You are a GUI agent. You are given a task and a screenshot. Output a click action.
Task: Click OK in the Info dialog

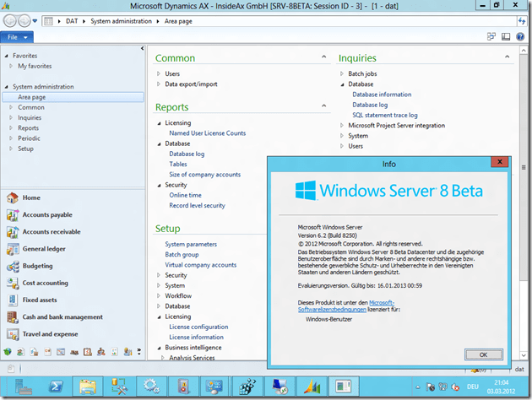[484, 354]
